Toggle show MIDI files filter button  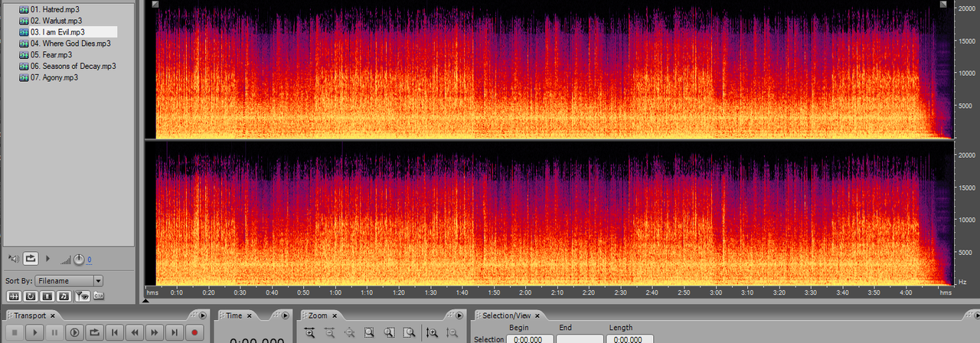pos(64,296)
